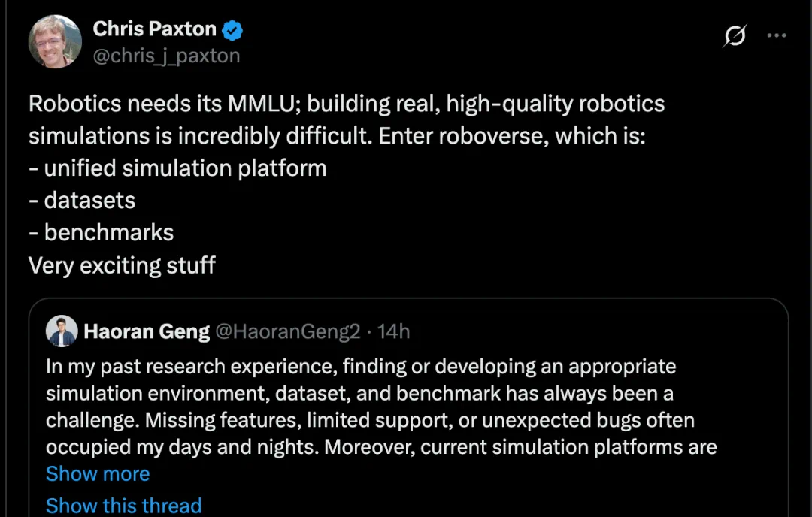Click the 'Very exciting stuff' text
The image size is (812, 517).
[x=122, y=265]
